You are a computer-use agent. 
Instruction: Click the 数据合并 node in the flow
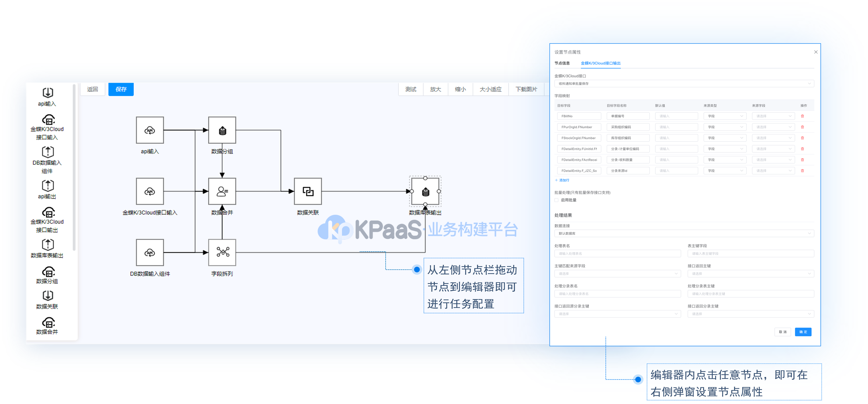pos(222,191)
